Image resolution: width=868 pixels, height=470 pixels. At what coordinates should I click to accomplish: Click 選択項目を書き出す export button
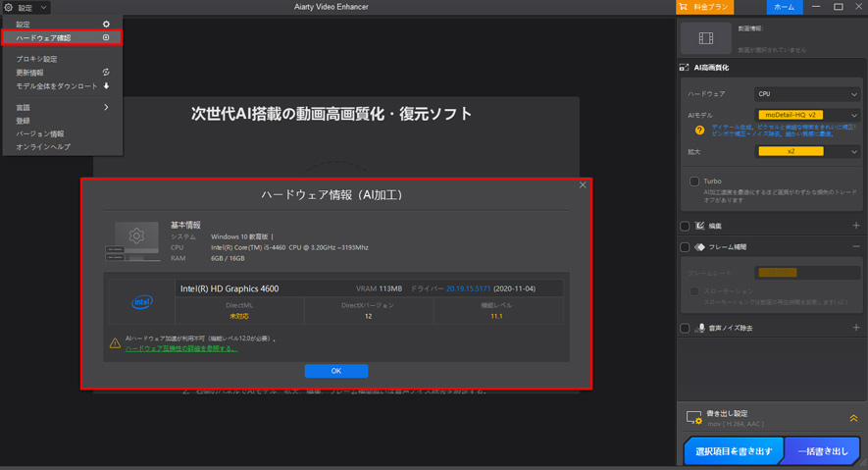(734, 451)
